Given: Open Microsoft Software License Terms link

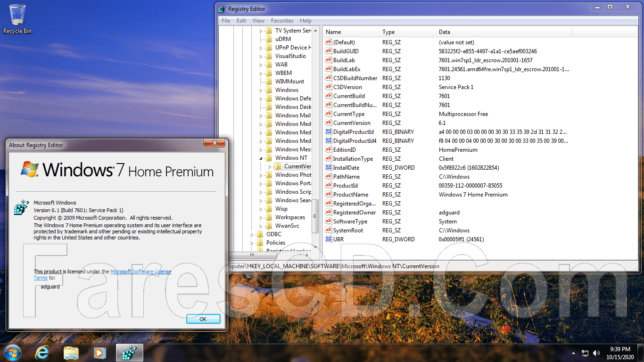Looking at the screenshot, I should coord(141,271).
